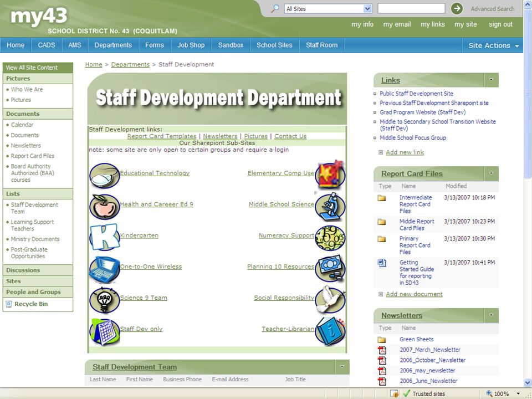This screenshot has height=399, width=532.
Task: Click the PDF icon for 2006_June_Newsletter
Action: tap(382, 381)
